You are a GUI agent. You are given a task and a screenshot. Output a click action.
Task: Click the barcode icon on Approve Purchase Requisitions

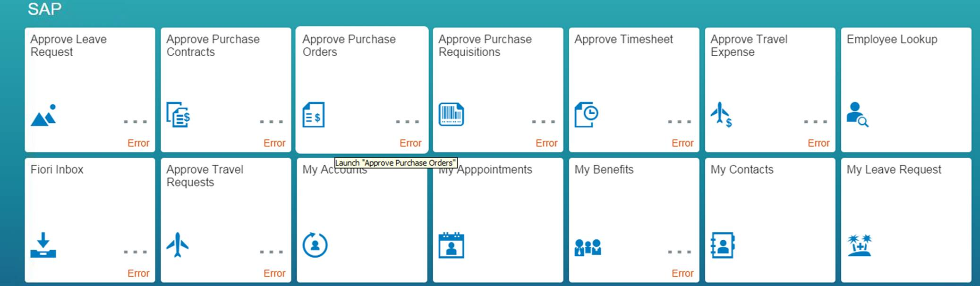click(451, 114)
